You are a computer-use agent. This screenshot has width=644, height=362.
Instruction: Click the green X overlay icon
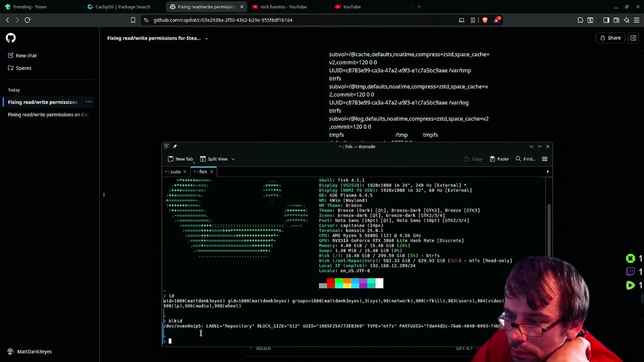pyautogui.click(x=630, y=258)
